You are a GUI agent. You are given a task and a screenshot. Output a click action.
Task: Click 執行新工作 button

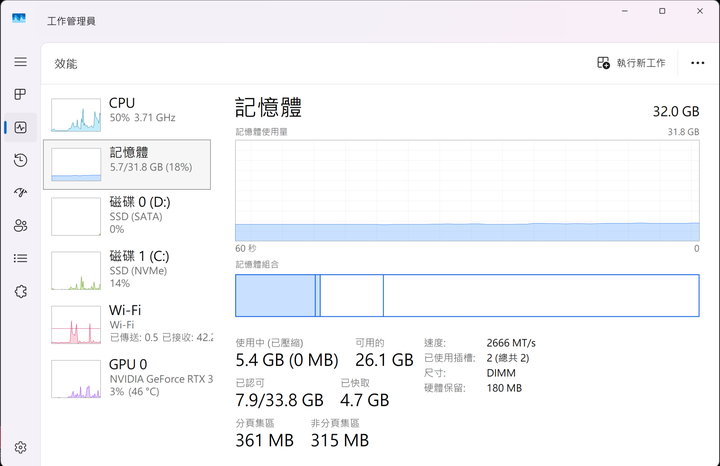pyautogui.click(x=631, y=63)
